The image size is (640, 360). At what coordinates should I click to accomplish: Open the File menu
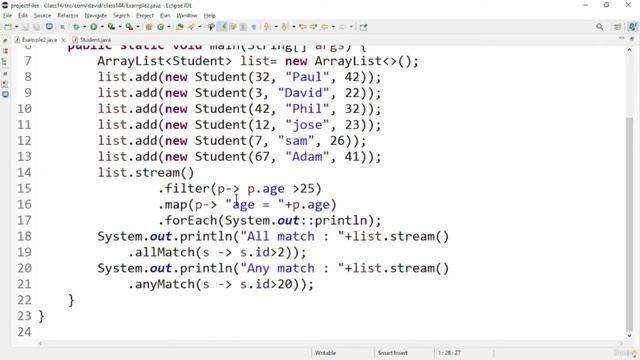7,15
